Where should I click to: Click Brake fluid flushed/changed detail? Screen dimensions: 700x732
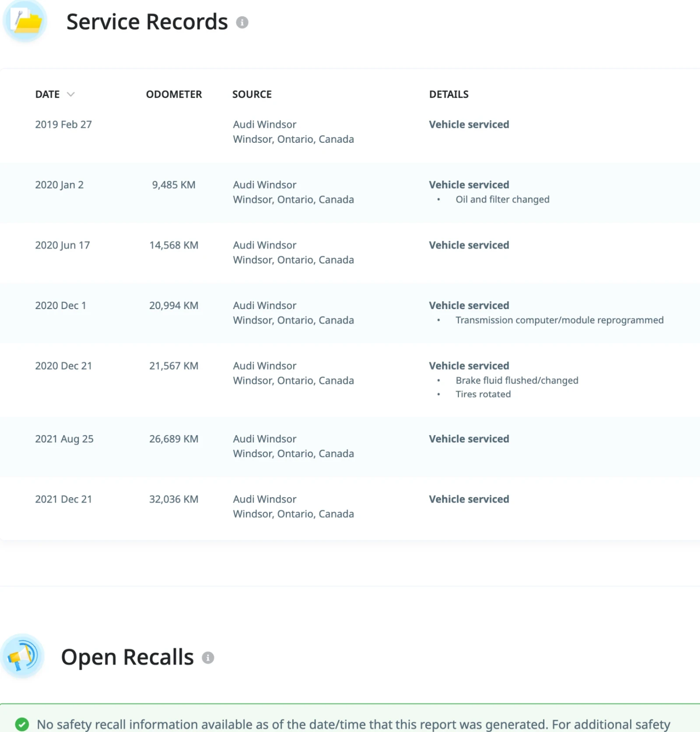click(517, 380)
